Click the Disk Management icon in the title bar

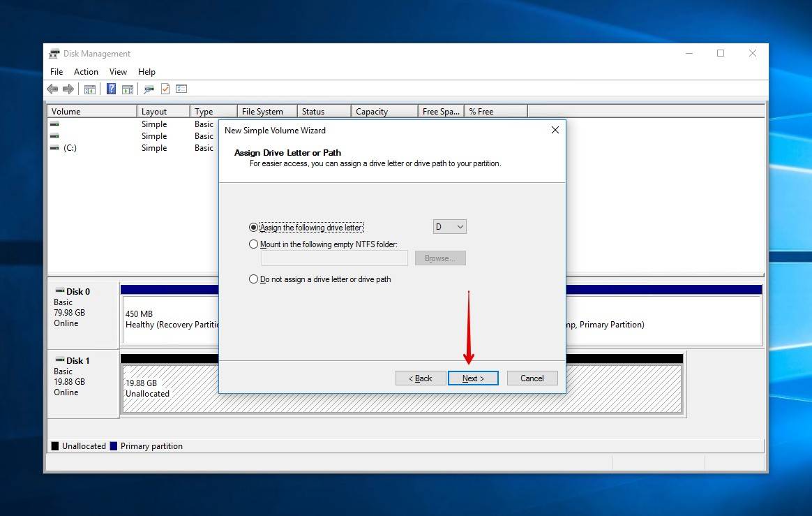(53, 53)
